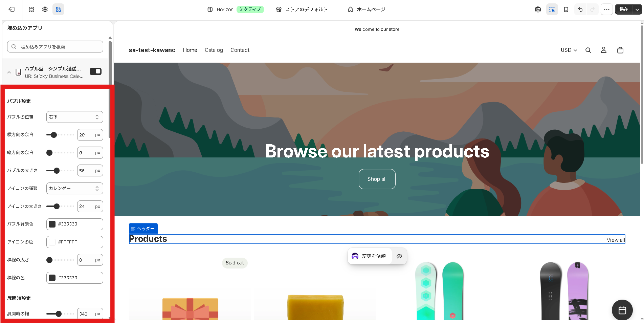Click the exit editor back icon
Viewport: 644px width, 323px height.
pyautogui.click(x=12, y=9)
